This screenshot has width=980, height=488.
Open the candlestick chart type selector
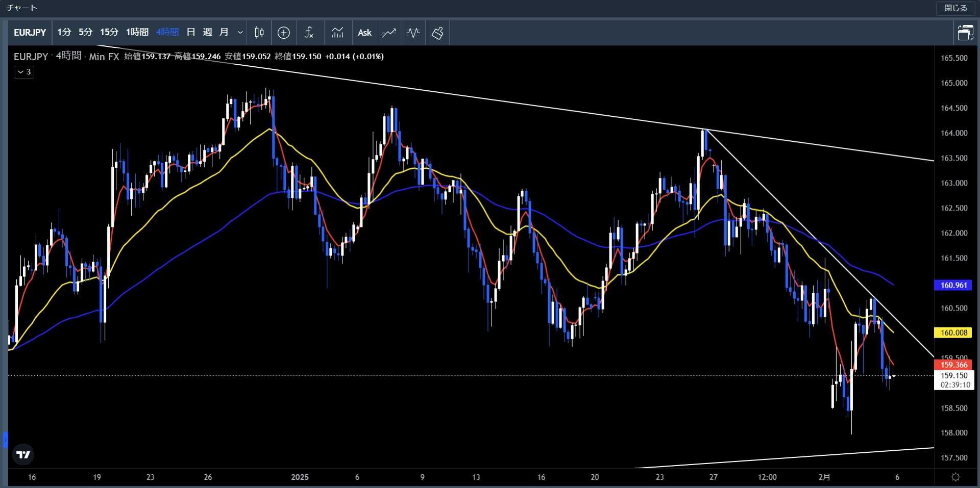tap(259, 33)
